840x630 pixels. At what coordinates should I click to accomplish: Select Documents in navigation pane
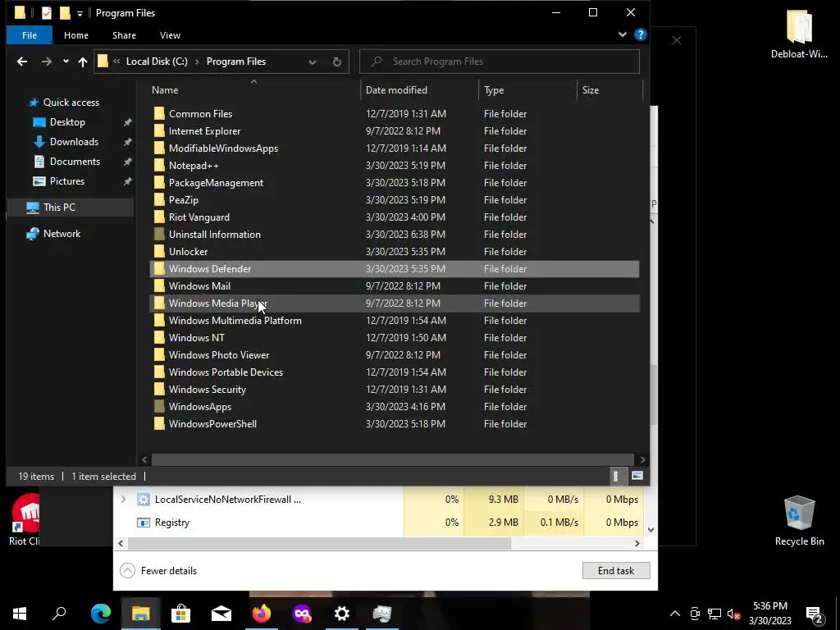coord(75,162)
